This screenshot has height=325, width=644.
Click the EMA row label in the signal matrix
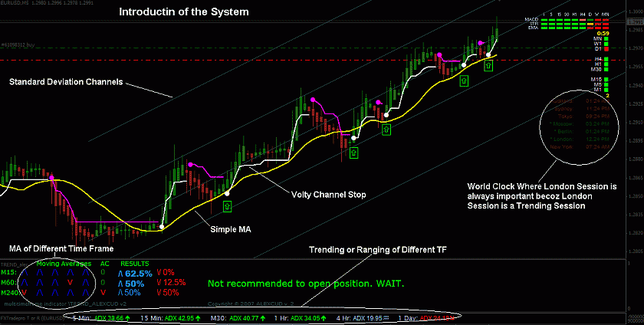tap(533, 27)
